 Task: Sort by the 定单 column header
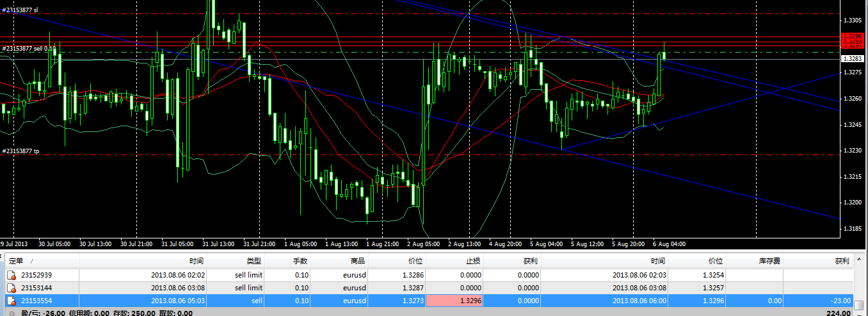coord(42,261)
